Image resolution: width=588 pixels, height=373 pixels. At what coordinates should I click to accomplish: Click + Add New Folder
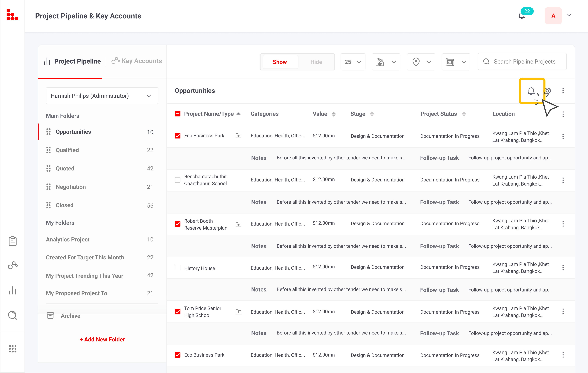(x=102, y=339)
